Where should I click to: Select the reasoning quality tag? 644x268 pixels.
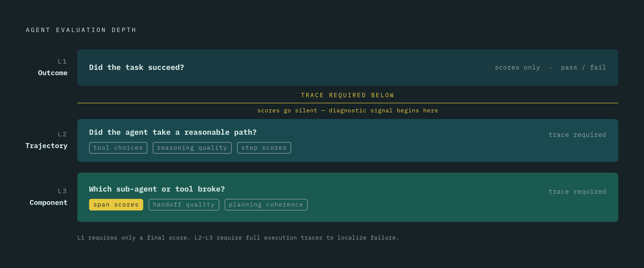[x=192, y=148]
